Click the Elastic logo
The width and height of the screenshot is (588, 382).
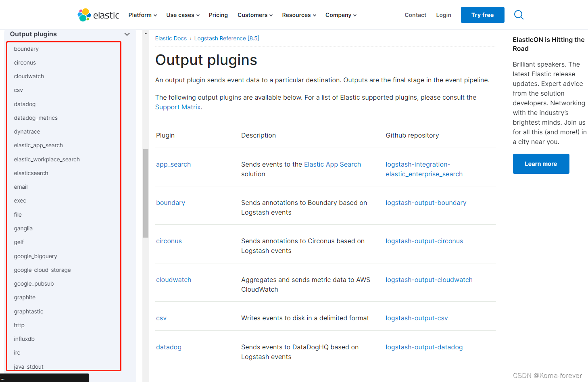tap(98, 15)
